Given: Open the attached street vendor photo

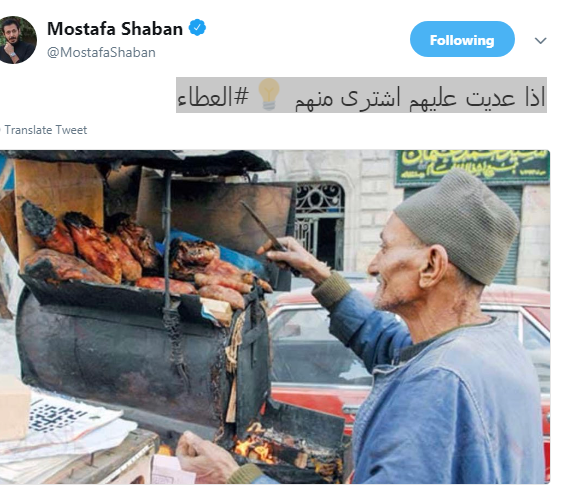Looking at the screenshot, I should (275, 317).
